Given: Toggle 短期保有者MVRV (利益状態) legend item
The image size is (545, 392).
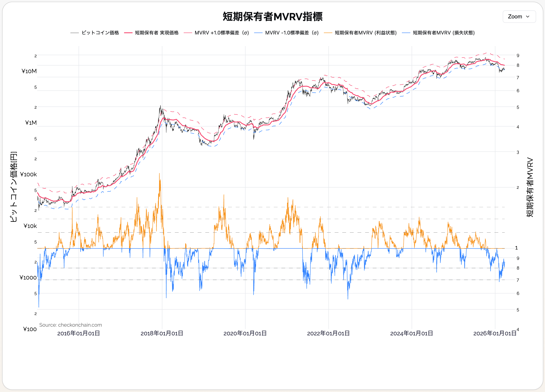Looking at the screenshot, I should click(x=366, y=33).
